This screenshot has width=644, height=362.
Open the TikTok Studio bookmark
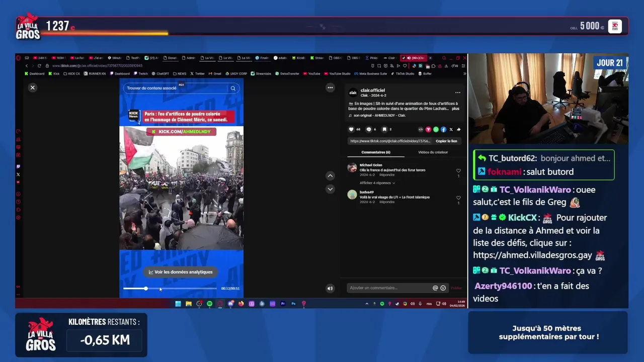403,73
